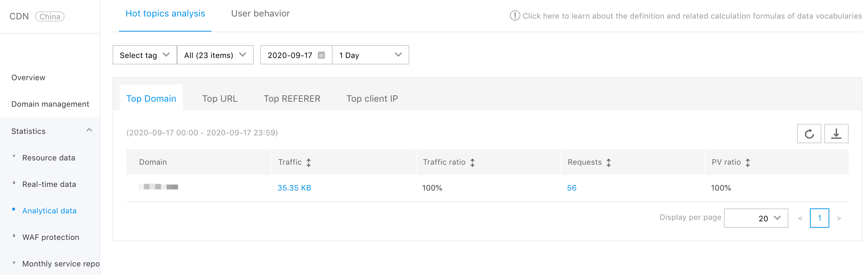This screenshot has width=868, height=275.
Task: Open the display per page dropdown
Action: (x=756, y=218)
